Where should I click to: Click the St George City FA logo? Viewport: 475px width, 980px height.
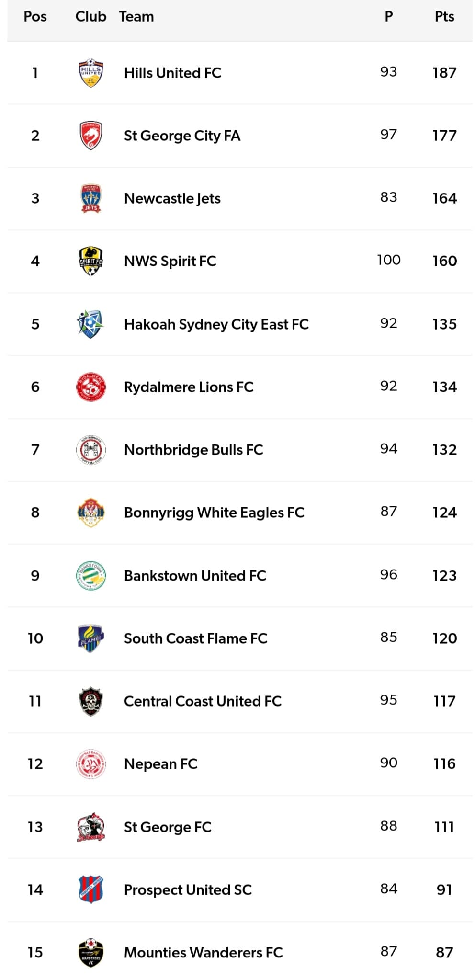[90, 136]
